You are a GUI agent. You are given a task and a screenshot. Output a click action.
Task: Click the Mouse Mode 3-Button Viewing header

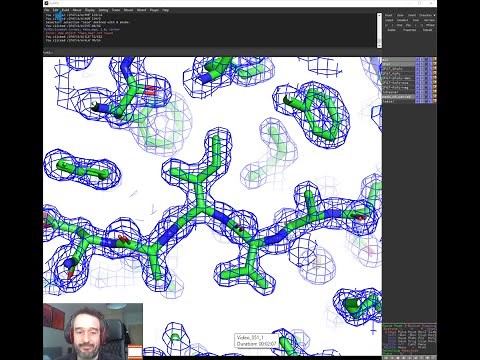409,326
